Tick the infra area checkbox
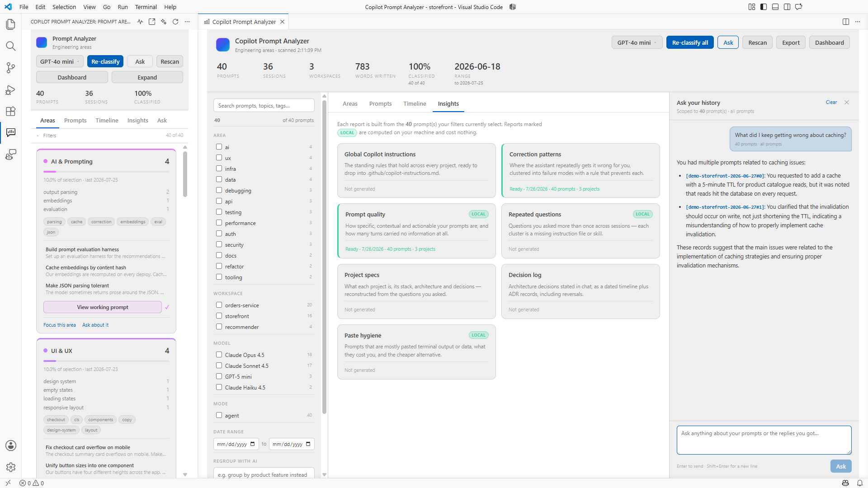The height and width of the screenshot is (488, 868). (x=219, y=169)
